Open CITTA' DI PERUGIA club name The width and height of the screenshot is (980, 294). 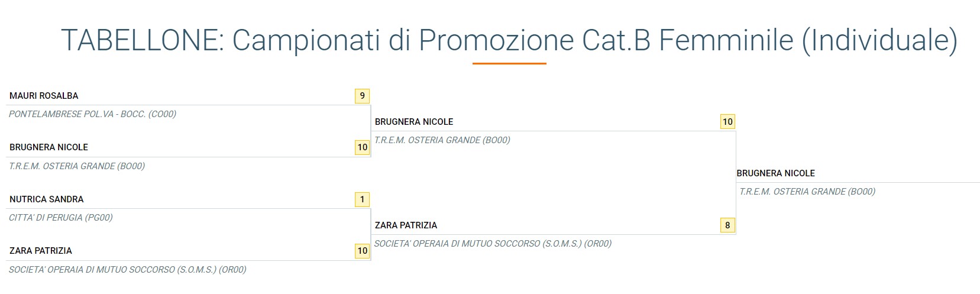[x=61, y=218]
